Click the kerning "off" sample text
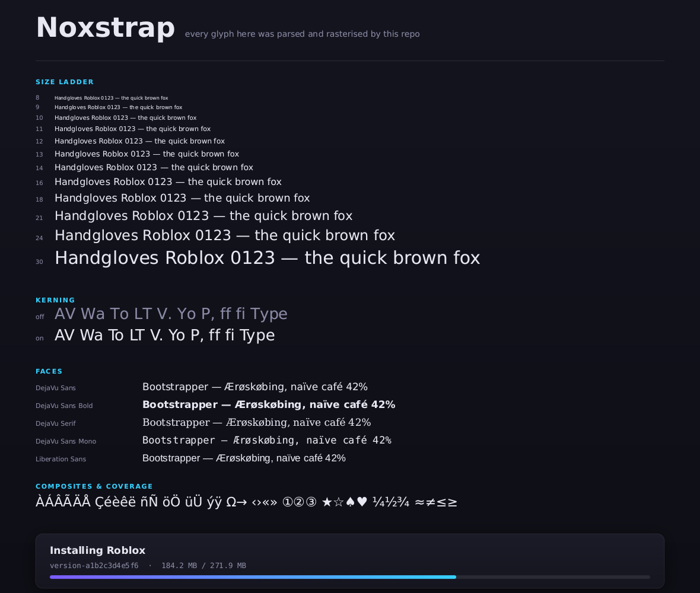 (x=171, y=314)
